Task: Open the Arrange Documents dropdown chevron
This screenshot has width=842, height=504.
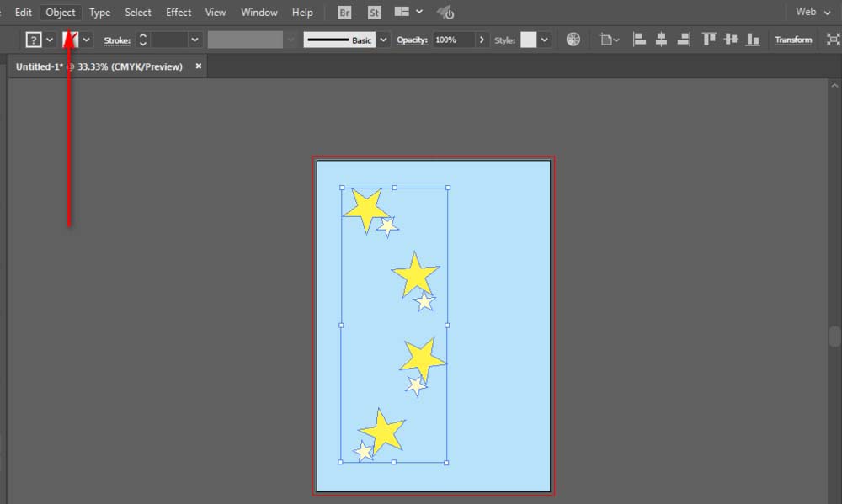Action: [419, 11]
